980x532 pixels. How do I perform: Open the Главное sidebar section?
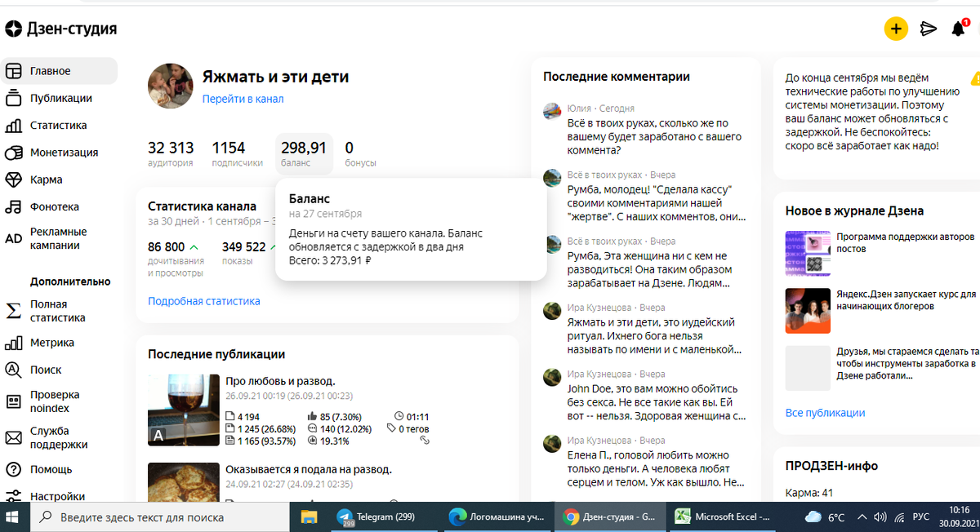(59, 71)
